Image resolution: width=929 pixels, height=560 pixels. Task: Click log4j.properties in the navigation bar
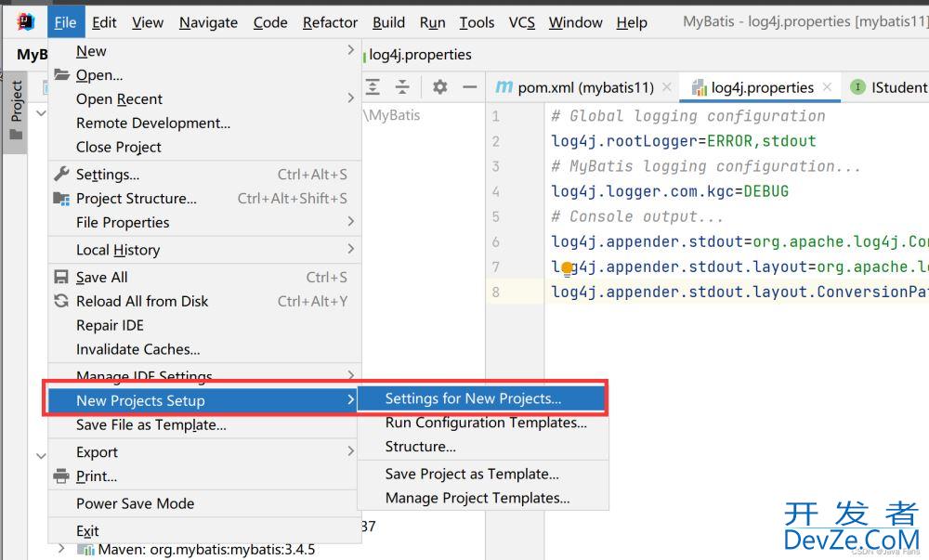pyautogui.click(x=420, y=55)
